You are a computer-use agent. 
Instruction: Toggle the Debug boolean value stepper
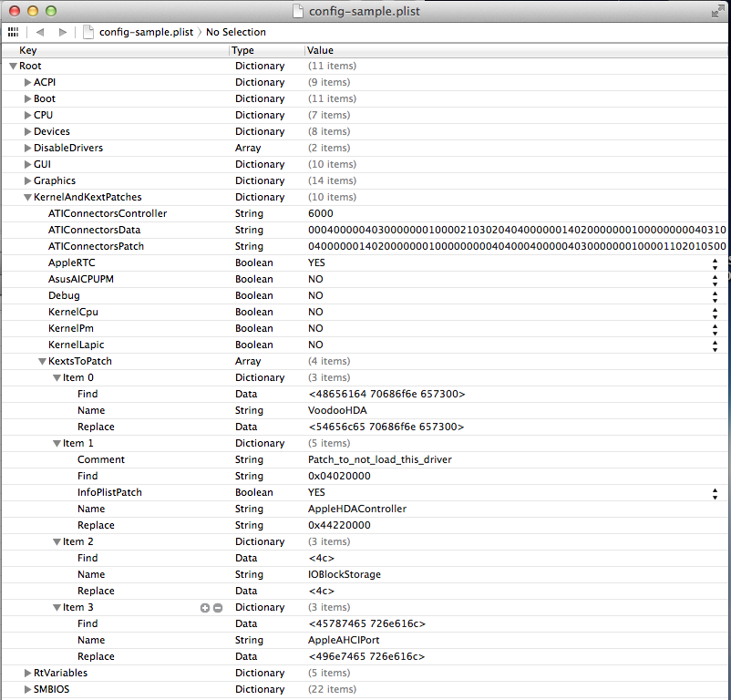[715, 296]
